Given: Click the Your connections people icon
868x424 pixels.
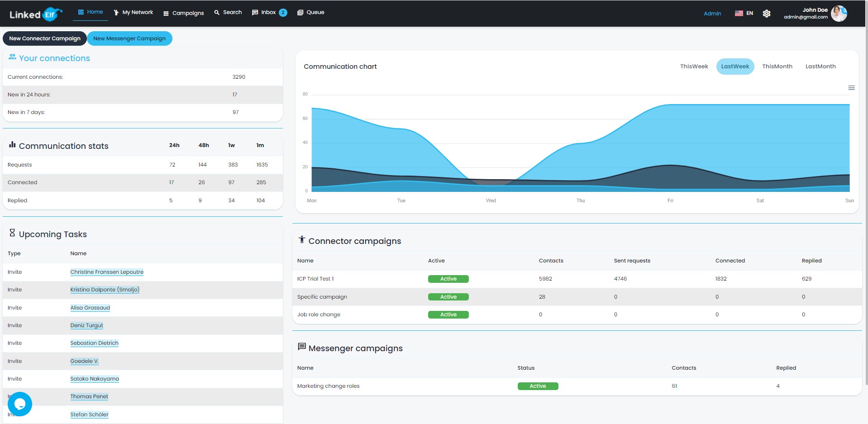Looking at the screenshot, I should tap(12, 57).
